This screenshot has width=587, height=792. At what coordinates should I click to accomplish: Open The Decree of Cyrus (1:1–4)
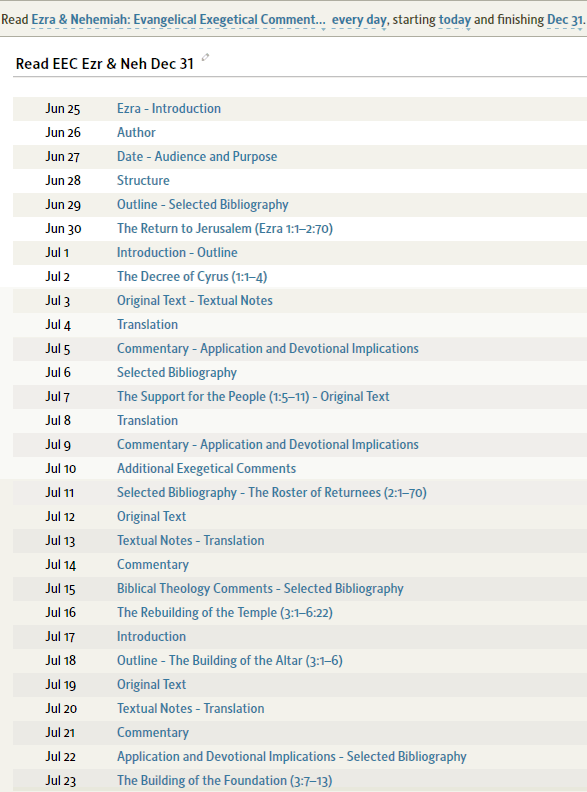pos(192,277)
